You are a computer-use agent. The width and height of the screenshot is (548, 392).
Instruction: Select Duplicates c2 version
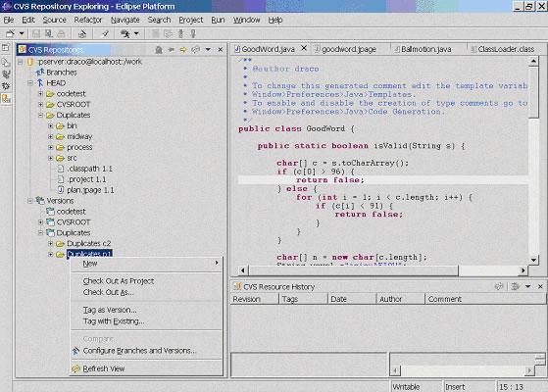tap(89, 243)
